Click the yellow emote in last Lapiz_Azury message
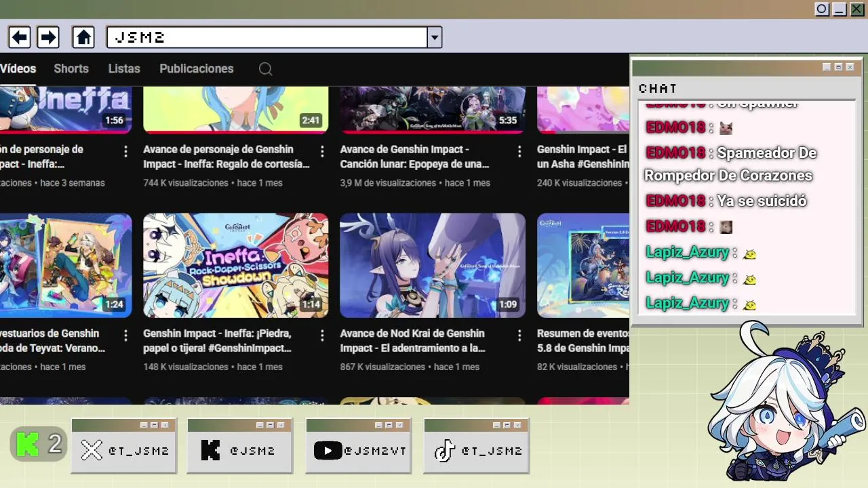 [x=749, y=305]
